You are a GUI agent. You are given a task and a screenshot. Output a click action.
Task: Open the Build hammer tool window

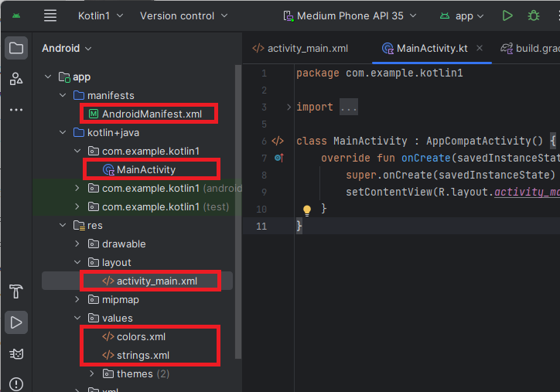point(16,291)
